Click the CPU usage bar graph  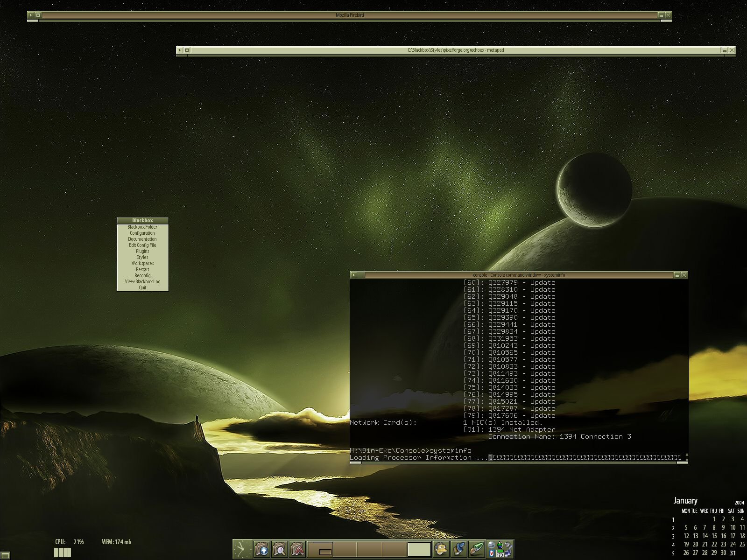coord(63,553)
